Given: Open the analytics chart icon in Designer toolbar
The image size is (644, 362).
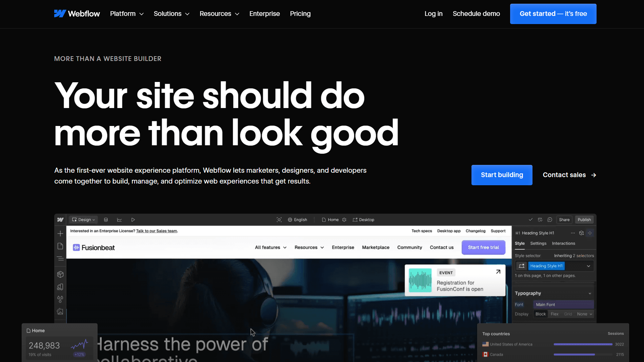Looking at the screenshot, I should pyautogui.click(x=119, y=220).
